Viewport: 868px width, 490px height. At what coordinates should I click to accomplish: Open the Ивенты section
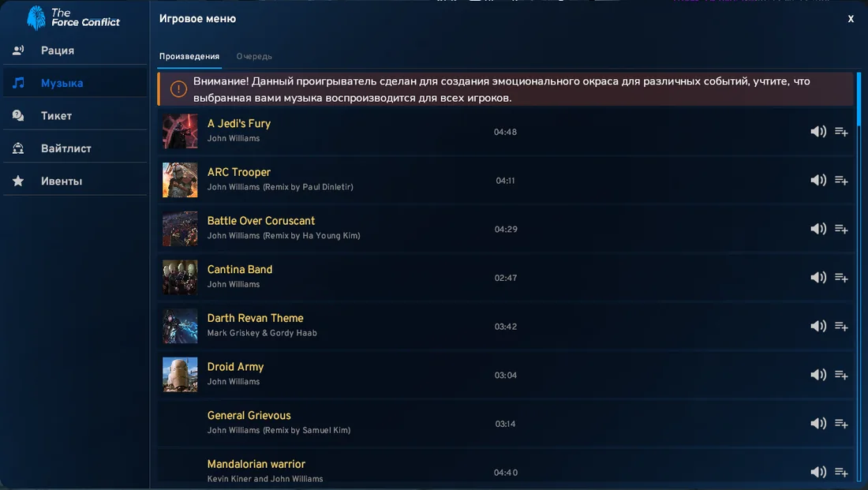[75, 181]
